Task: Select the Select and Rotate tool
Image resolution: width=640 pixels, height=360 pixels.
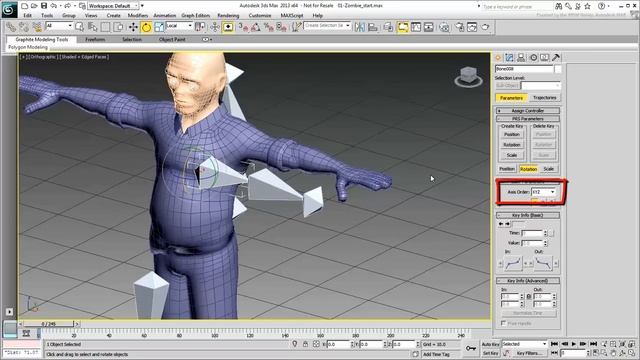Action: point(146,27)
